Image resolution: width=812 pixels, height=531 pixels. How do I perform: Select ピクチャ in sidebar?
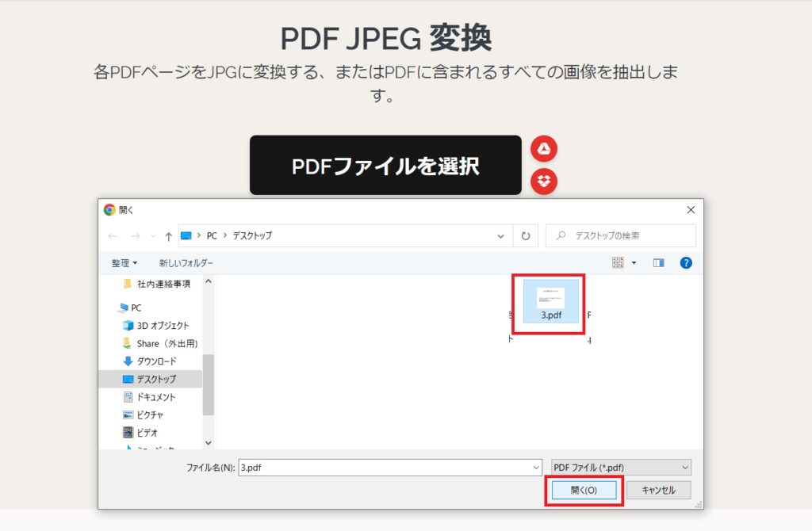coord(144,414)
